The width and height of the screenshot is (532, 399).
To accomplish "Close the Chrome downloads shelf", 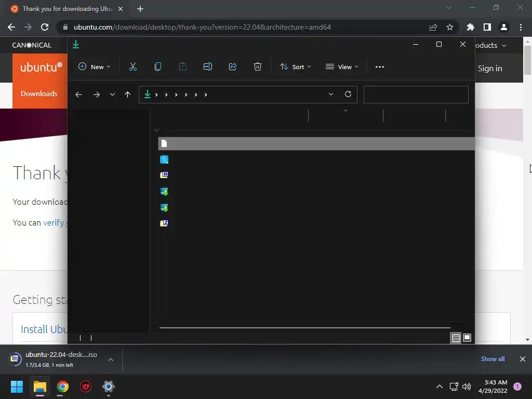I will click(x=523, y=359).
